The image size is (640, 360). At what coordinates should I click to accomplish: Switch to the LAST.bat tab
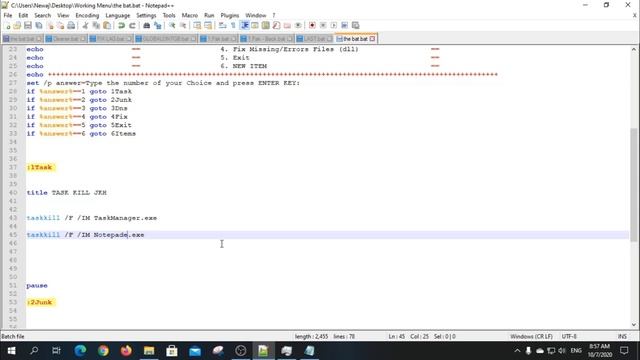tap(314, 39)
